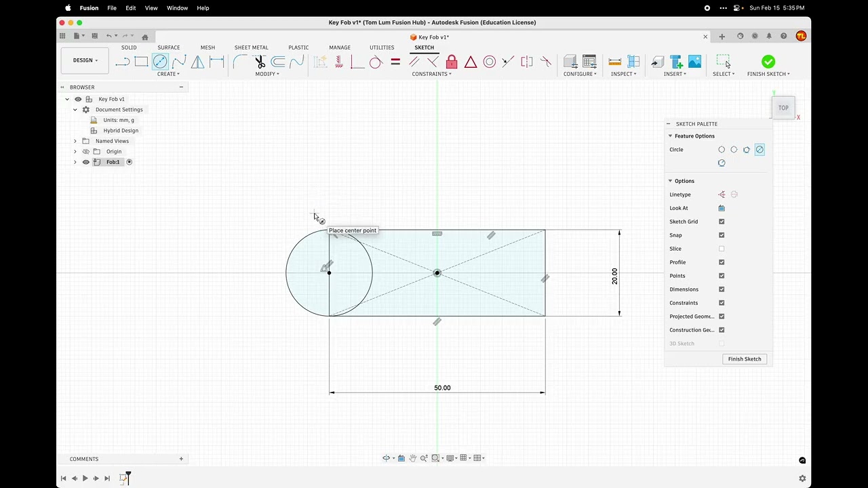Select the Offset tool

(278, 62)
